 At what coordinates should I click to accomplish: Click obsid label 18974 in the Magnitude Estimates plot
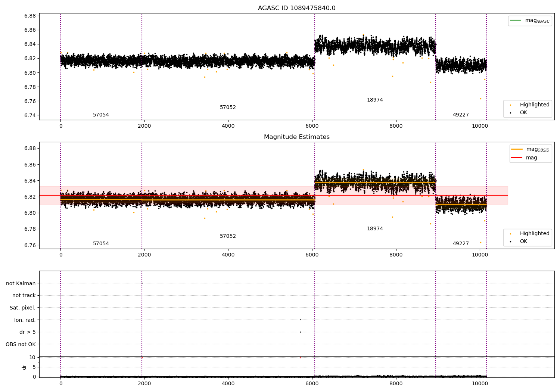click(x=375, y=229)
